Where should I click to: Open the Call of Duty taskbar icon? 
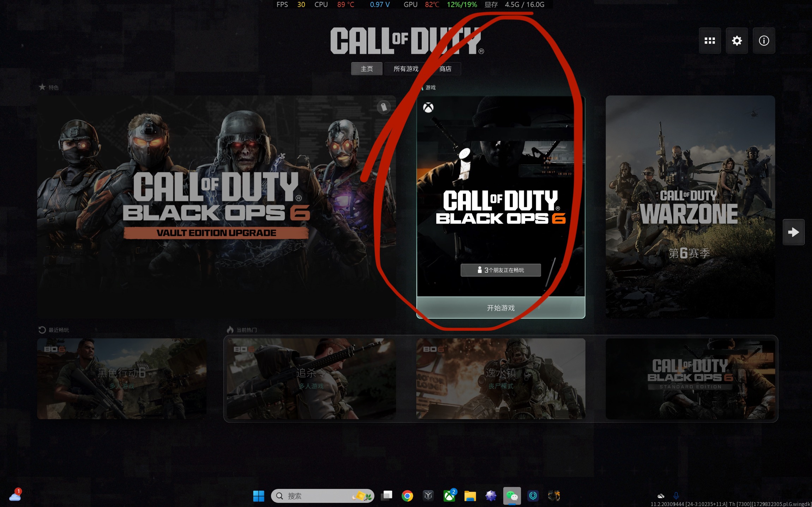coord(554,496)
